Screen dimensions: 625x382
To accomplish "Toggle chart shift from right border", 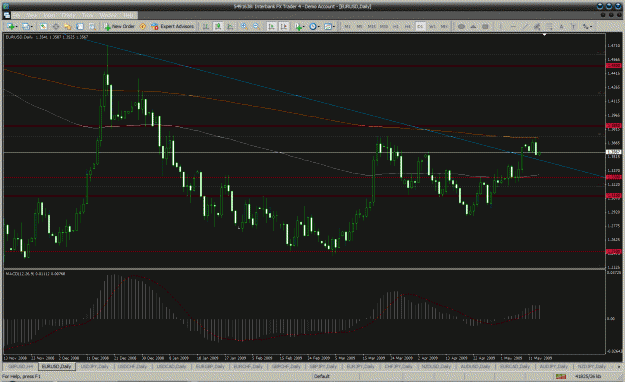I will coord(284,26).
